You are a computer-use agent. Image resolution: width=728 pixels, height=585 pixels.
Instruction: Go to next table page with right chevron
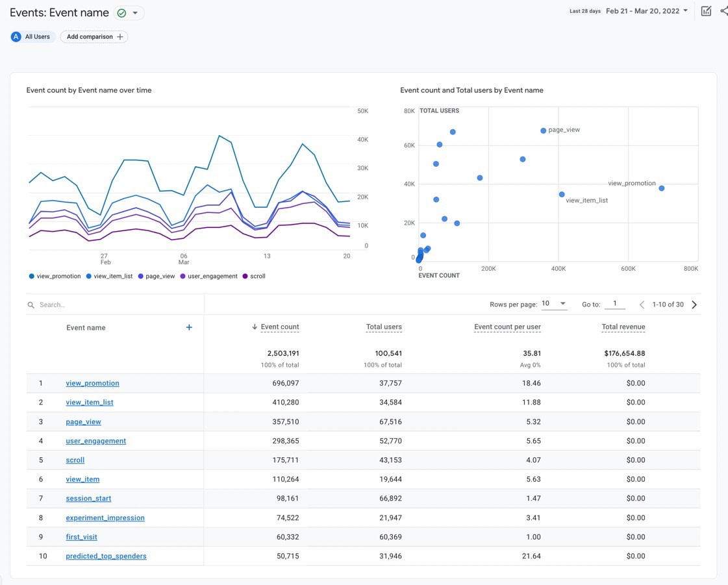694,304
